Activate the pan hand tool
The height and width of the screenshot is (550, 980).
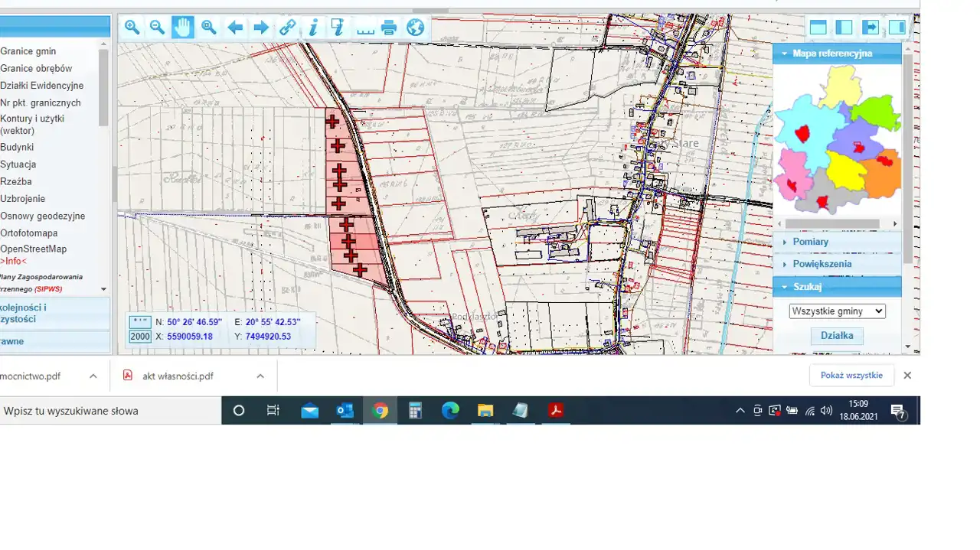183,28
